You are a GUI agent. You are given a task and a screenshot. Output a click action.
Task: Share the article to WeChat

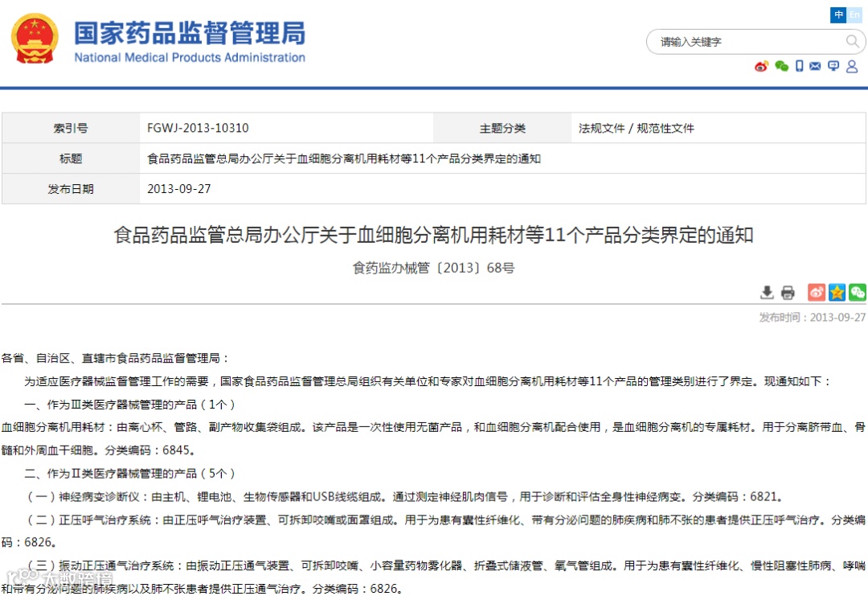click(857, 292)
